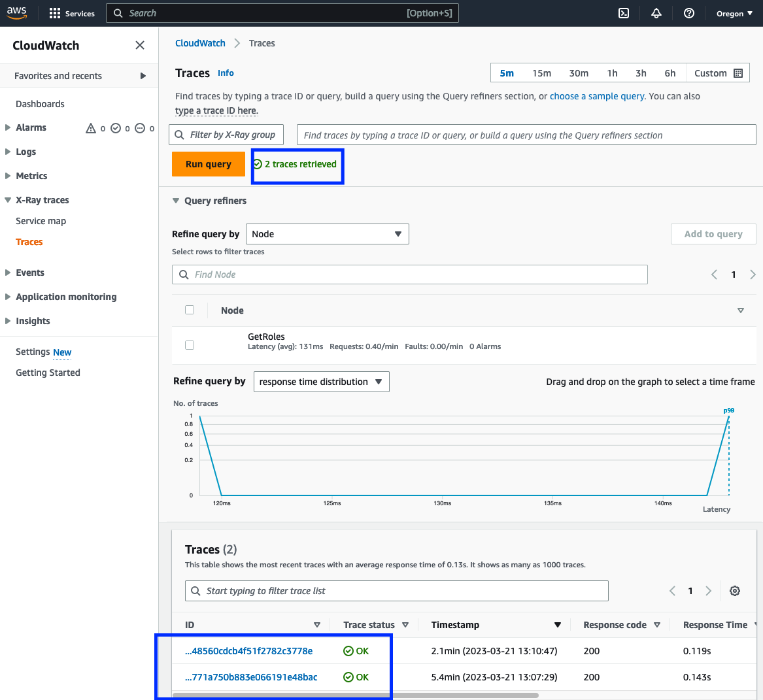Click the Find Node search field
The width and height of the screenshot is (763, 700).
point(410,275)
